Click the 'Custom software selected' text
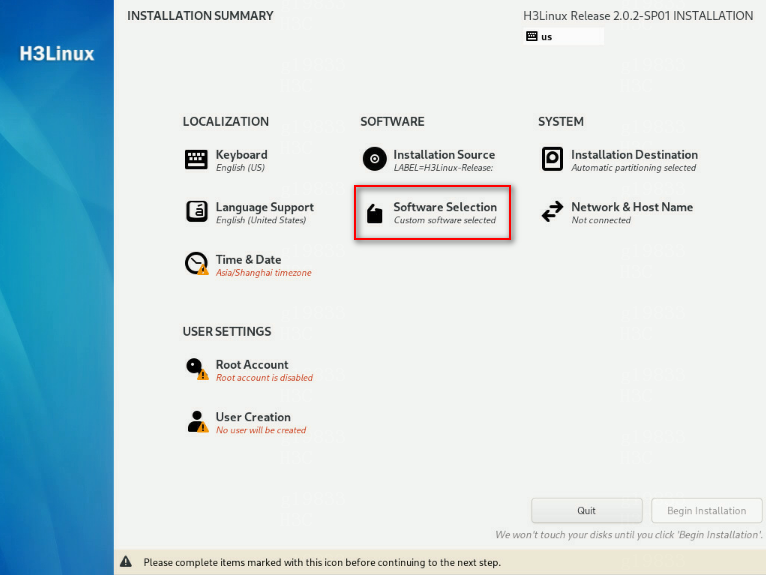Image resolution: width=766 pixels, height=575 pixels. tap(445, 220)
